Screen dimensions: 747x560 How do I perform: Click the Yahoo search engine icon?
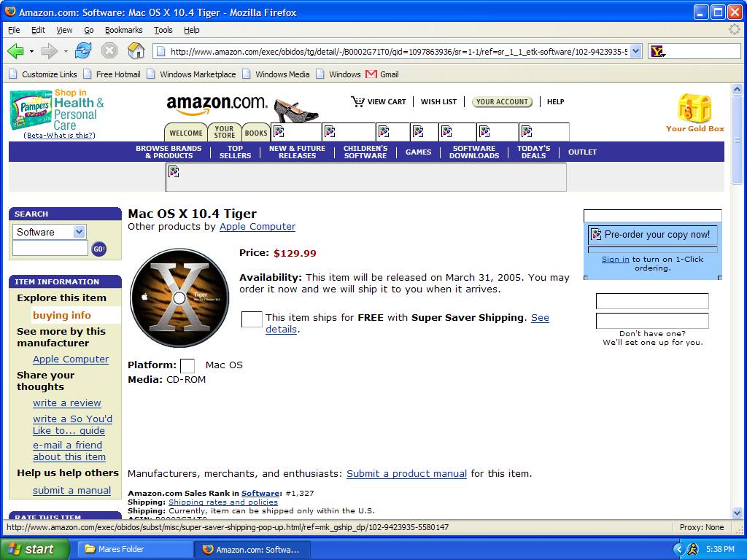click(x=657, y=51)
